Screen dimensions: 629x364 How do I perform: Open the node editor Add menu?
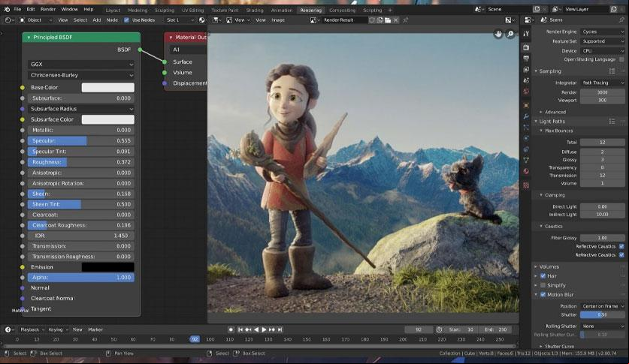coord(97,20)
